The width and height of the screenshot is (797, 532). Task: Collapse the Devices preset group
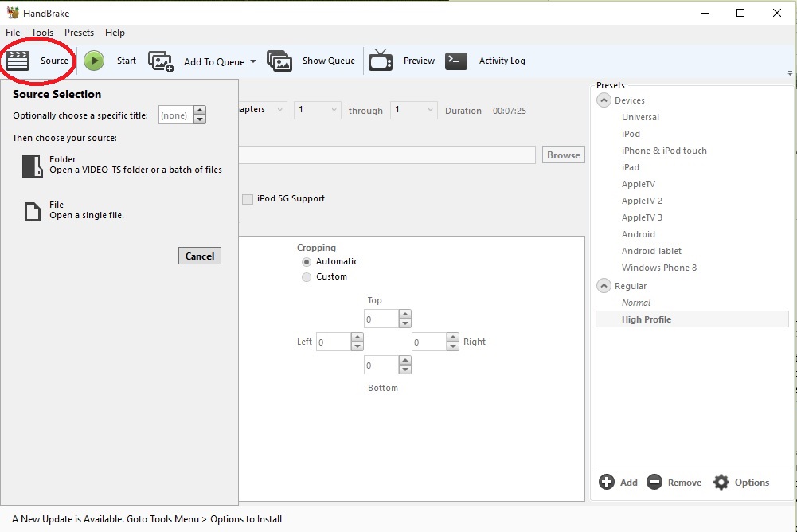(604, 100)
